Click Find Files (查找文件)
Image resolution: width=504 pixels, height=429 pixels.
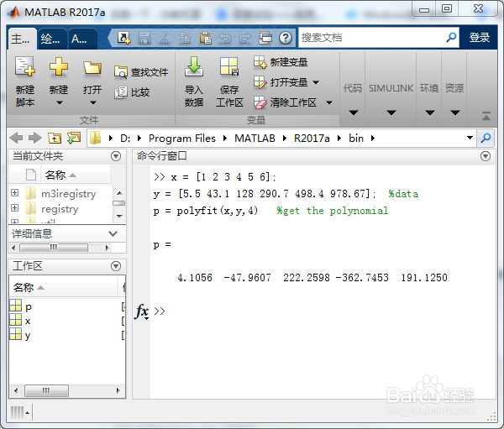pos(141,72)
